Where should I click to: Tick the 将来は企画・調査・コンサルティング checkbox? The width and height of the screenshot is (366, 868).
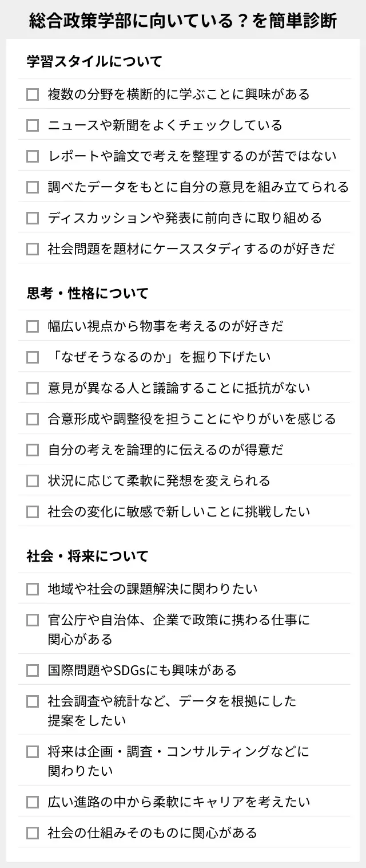[33, 751]
